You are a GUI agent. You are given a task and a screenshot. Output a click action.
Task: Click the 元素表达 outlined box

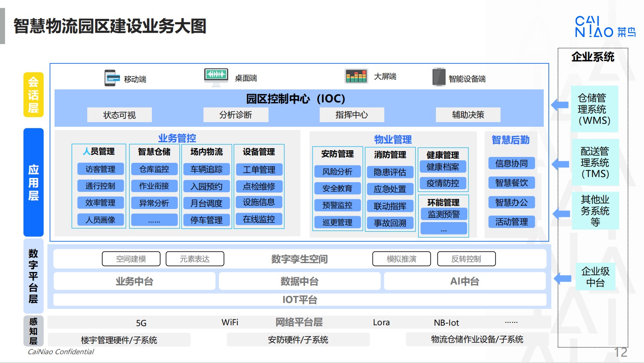(195, 259)
